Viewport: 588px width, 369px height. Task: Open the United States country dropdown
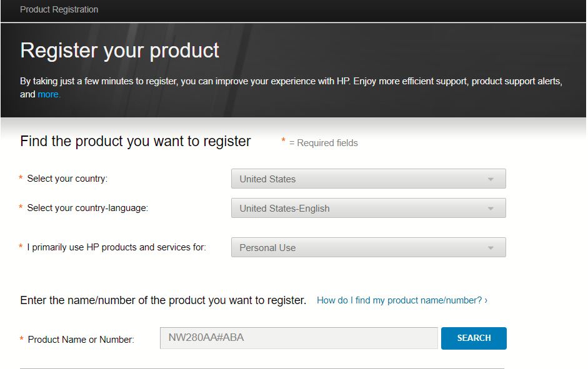[x=367, y=179]
